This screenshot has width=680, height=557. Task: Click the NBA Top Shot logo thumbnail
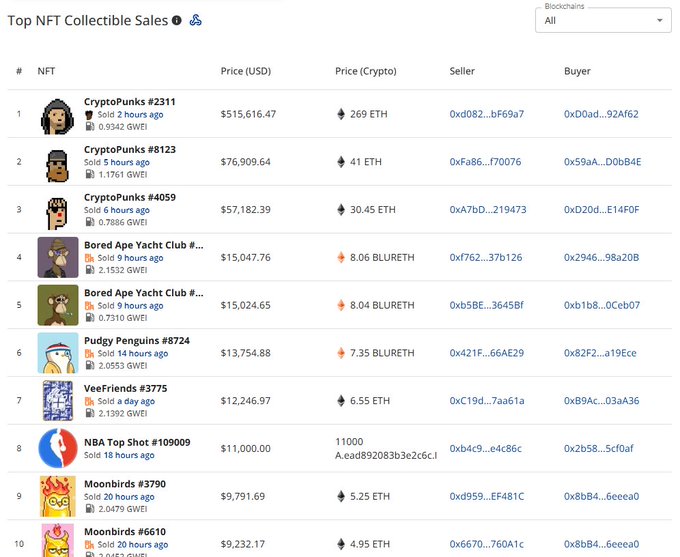[x=58, y=448]
